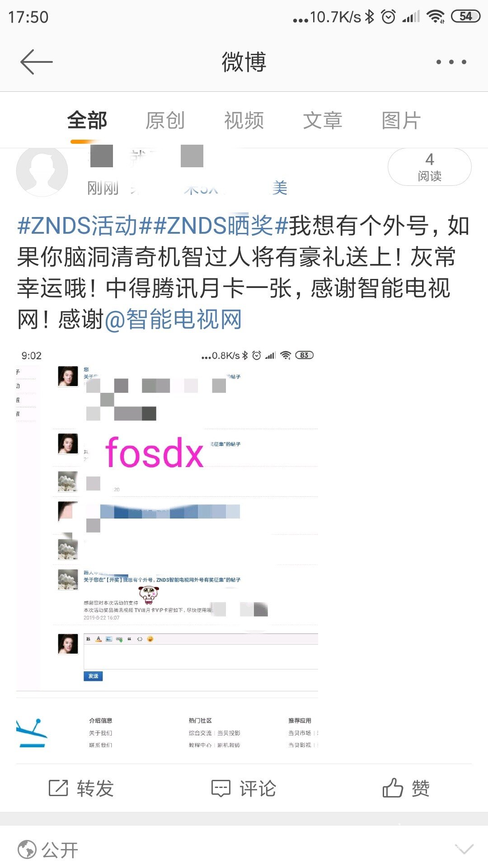Switch to the 图片 tab

tap(401, 121)
